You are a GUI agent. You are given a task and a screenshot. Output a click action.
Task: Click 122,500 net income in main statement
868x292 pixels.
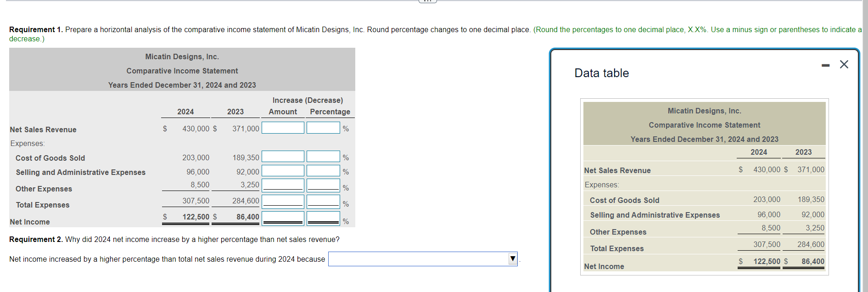[x=196, y=217]
